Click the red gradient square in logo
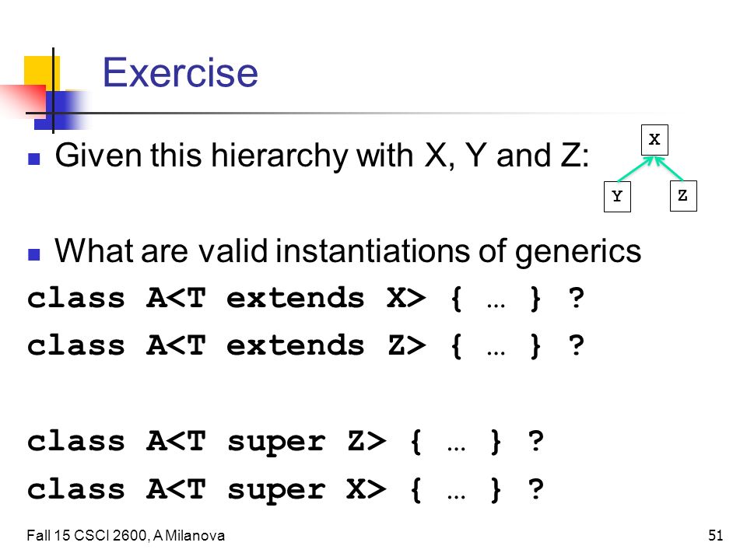This screenshot has height=560, width=747. 23,100
